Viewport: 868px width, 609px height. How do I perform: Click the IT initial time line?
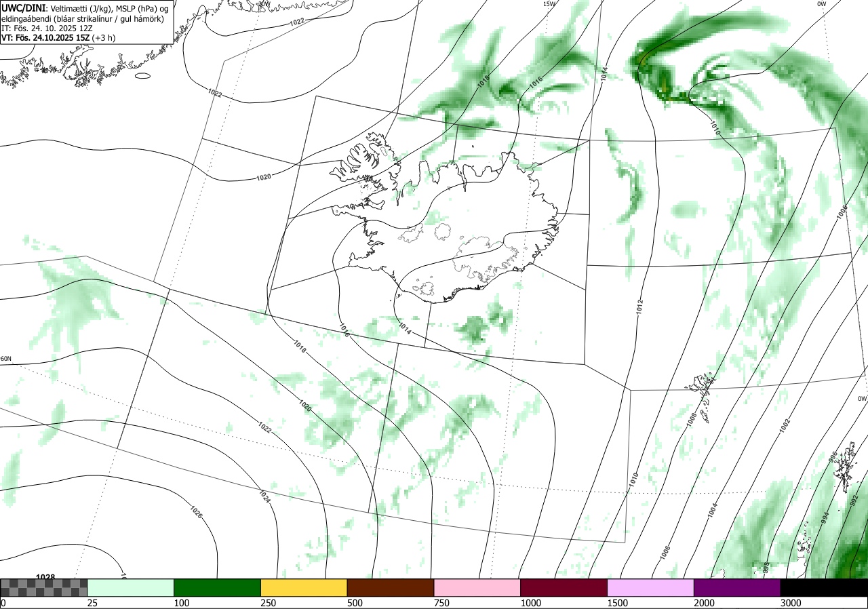pos(46,28)
